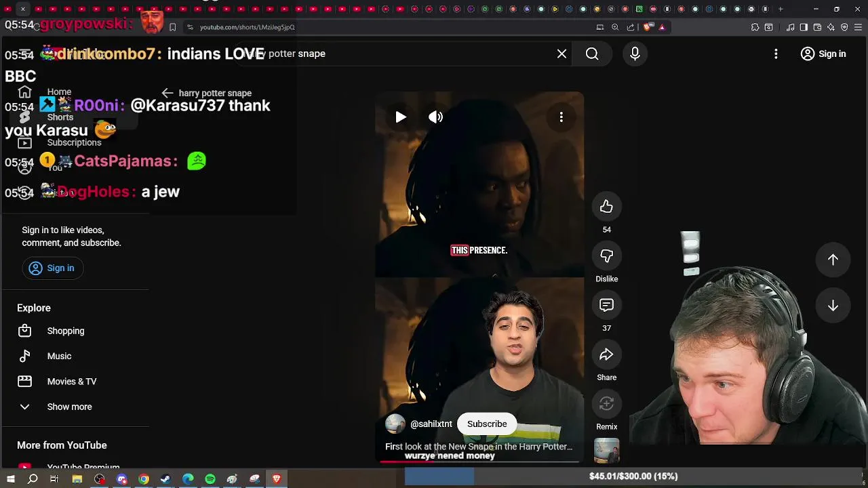Subscribe to @sahilxtnt
The width and height of the screenshot is (868, 488).
click(487, 424)
